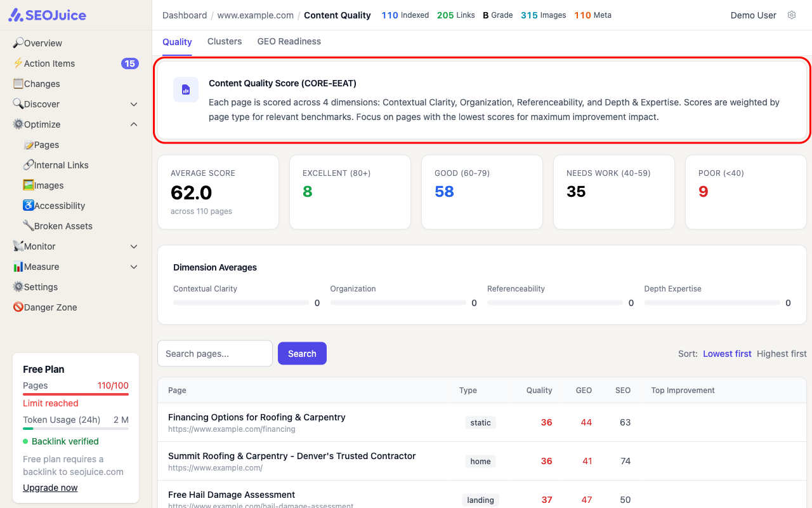Click the Poor (<40) card
Screen dimensions: 812x508
click(746, 192)
